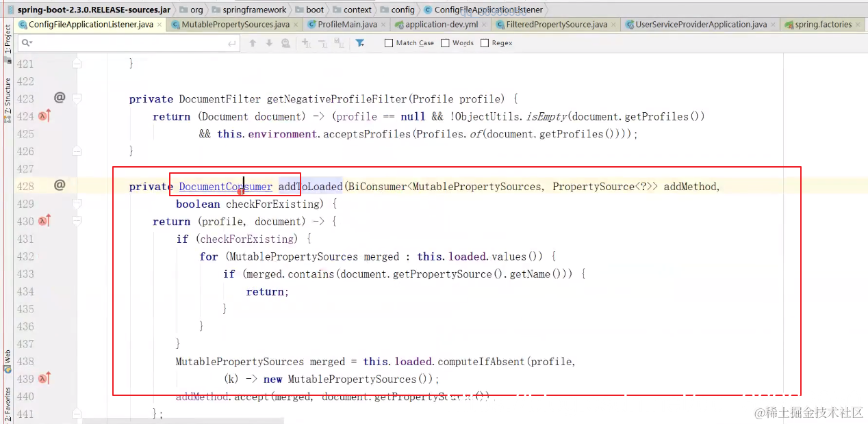Open the Web tool window
This screenshot has width=868, height=424.
pyautogui.click(x=7, y=361)
